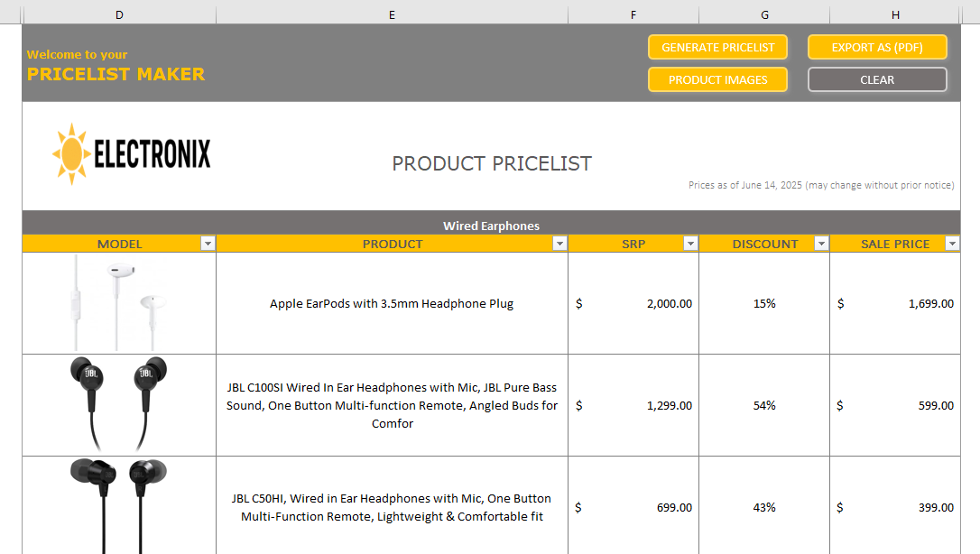Open the PRODUCT column filter dropdown

560,244
